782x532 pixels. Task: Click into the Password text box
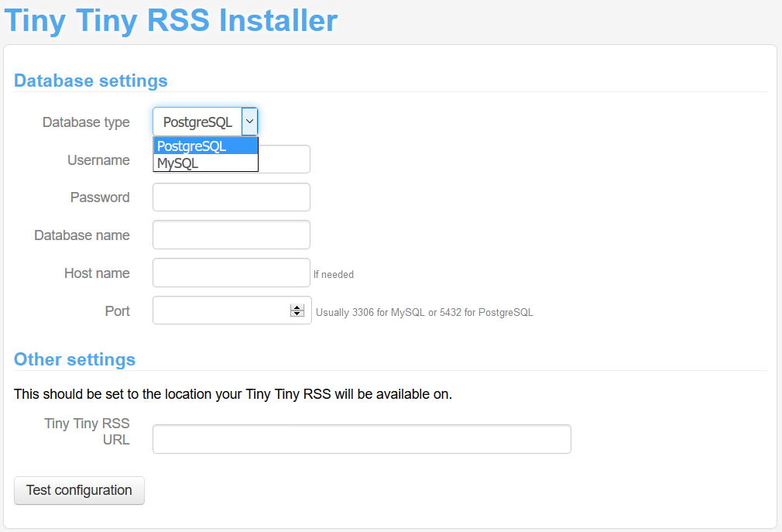coord(231,197)
